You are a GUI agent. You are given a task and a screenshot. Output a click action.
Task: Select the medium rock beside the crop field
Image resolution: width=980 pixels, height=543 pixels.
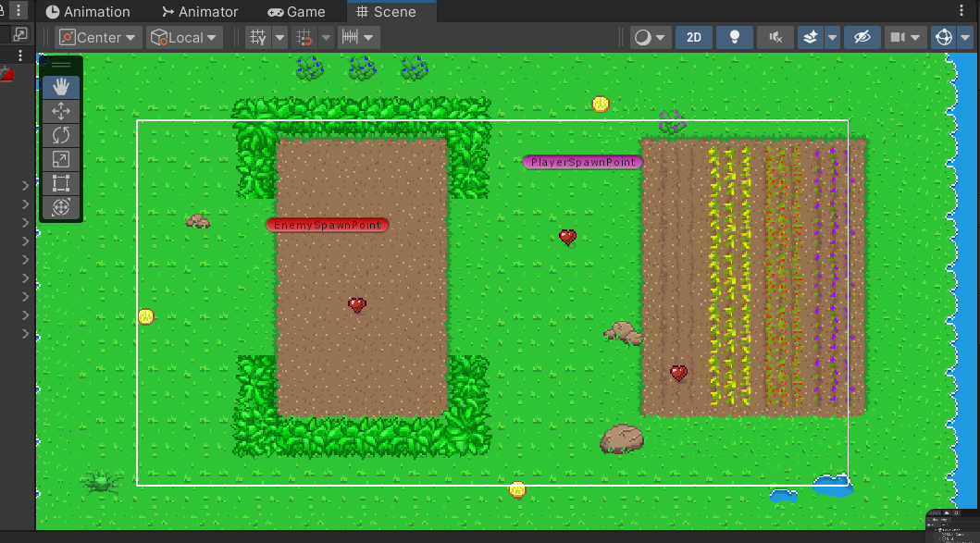click(x=624, y=333)
